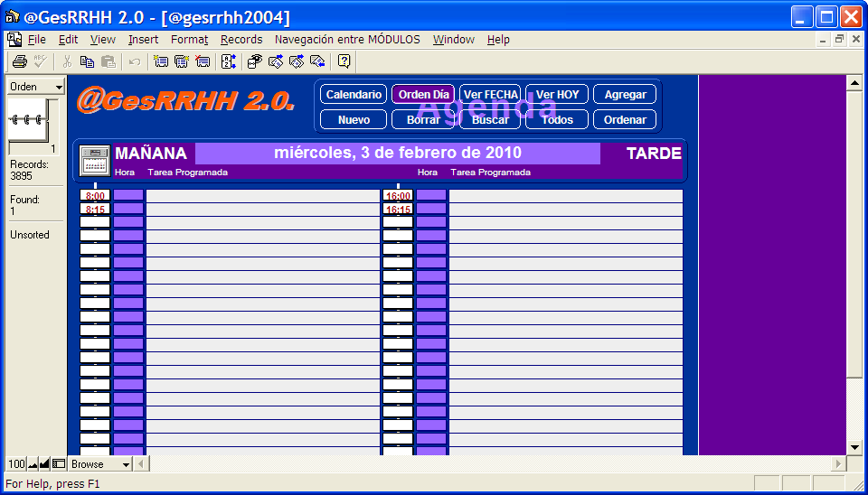
Task: Open the Window menu
Action: click(453, 40)
